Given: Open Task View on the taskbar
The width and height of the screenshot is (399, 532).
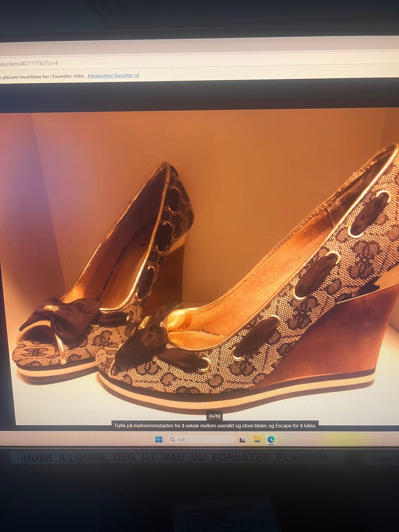Looking at the screenshot, I should pyautogui.click(x=243, y=440).
